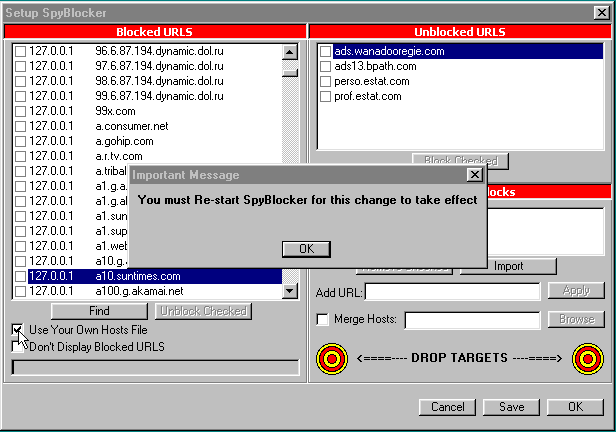This screenshot has height=432, width=616.
Task: Check the box for a.gohip.com
Action: 20,141
